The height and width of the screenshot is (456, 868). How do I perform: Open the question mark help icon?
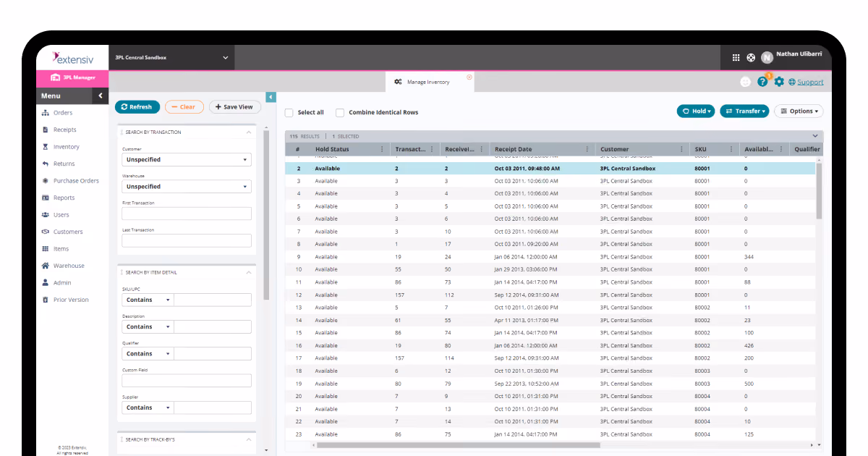tap(762, 82)
